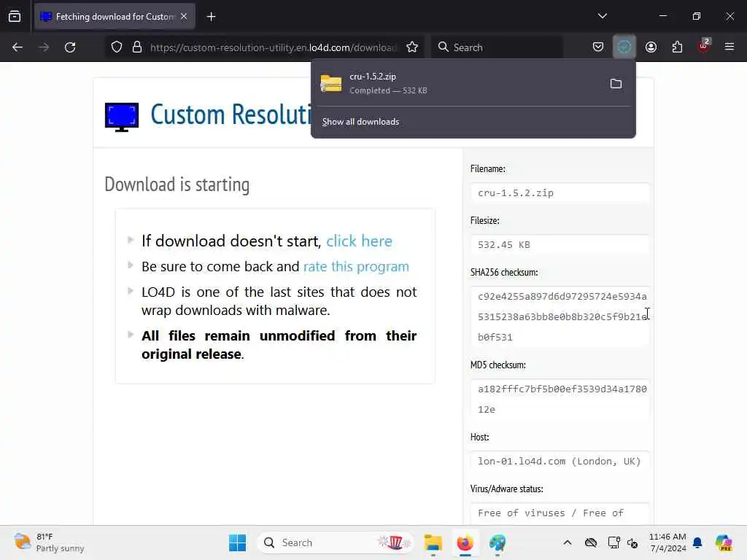Open the muted volume tray icon

pos(632,542)
